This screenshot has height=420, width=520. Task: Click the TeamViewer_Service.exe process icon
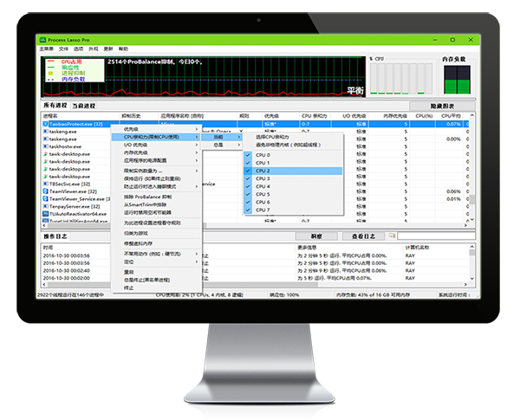(46, 199)
